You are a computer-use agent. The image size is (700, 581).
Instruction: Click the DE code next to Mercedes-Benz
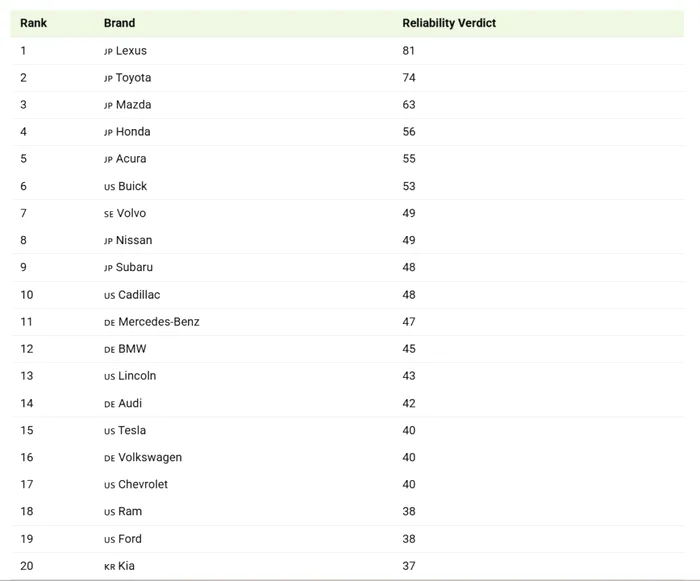coord(109,323)
